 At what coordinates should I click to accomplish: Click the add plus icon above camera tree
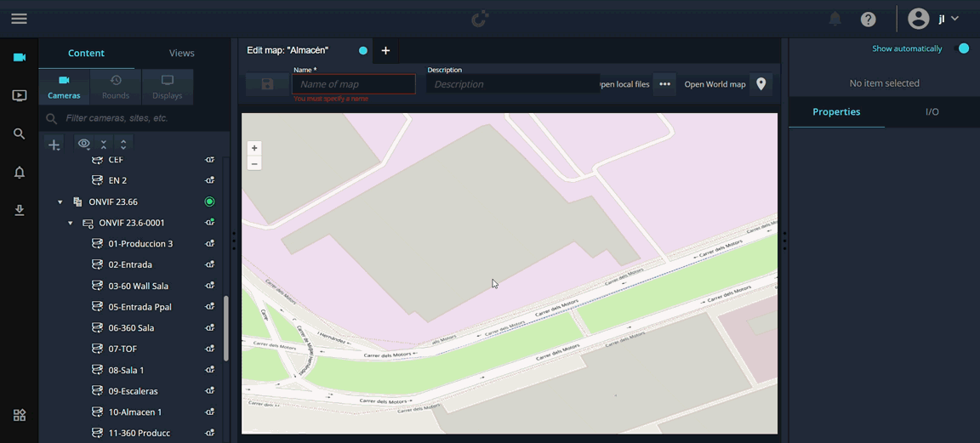click(54, 145)
